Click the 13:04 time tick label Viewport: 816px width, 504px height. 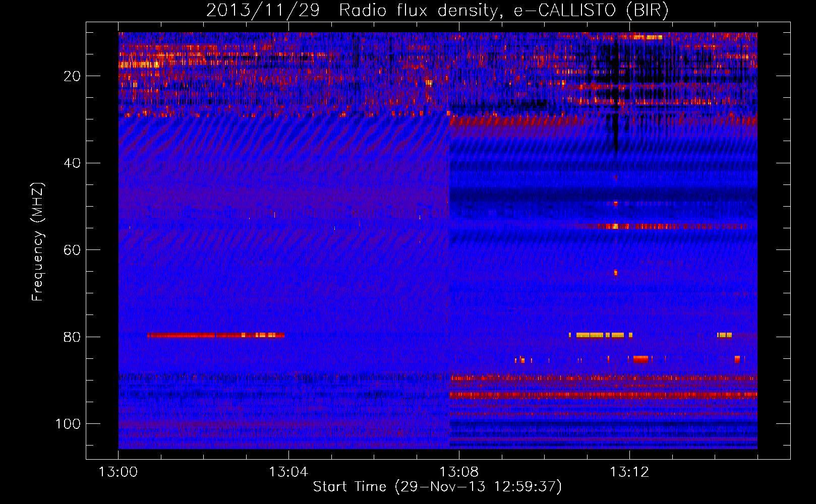[x=288, y=472]
